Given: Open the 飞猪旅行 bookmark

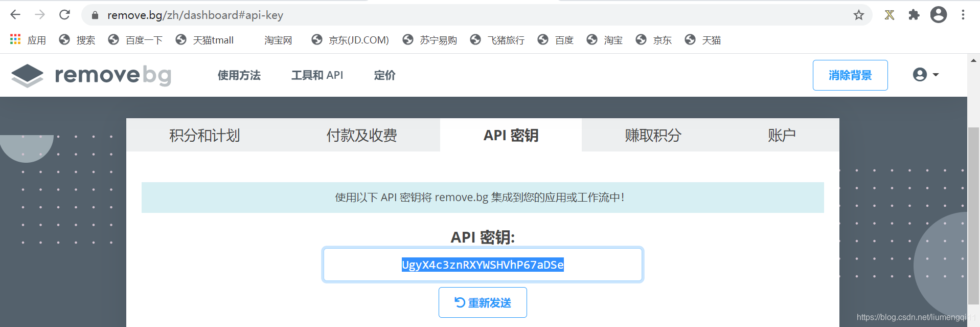Looking at the screenshot, I should [x=497, y=40].
